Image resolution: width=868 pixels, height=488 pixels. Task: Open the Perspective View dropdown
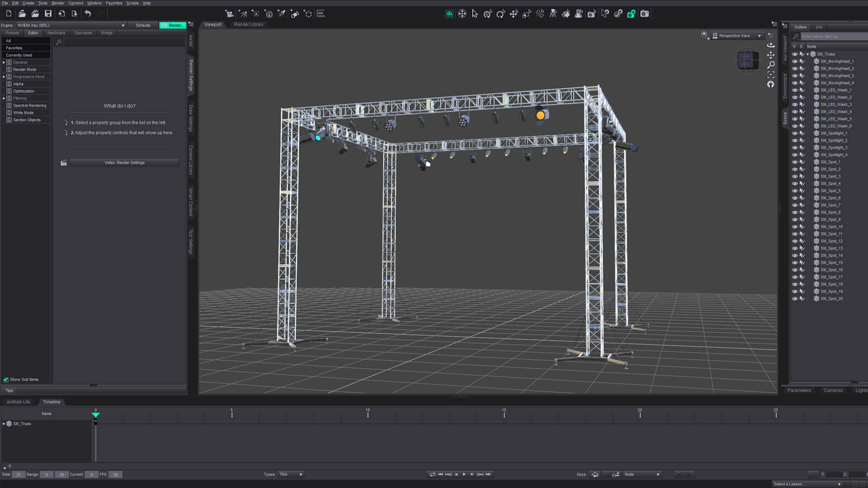(x=737, y=36)
